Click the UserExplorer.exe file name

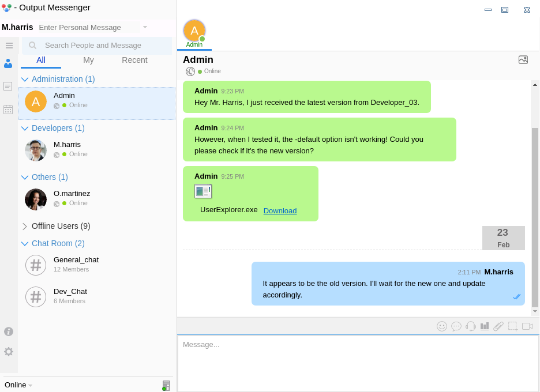[x=228, y=210]
